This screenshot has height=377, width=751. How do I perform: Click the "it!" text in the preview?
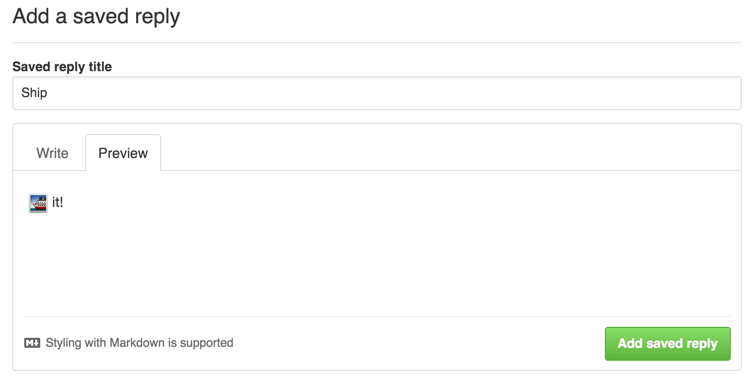[57, 203]
